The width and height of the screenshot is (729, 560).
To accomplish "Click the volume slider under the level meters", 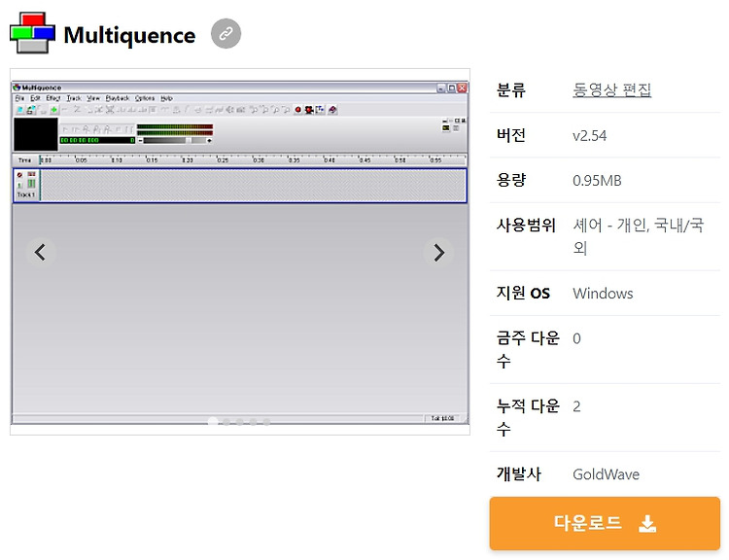I will [x=174, y=140].
